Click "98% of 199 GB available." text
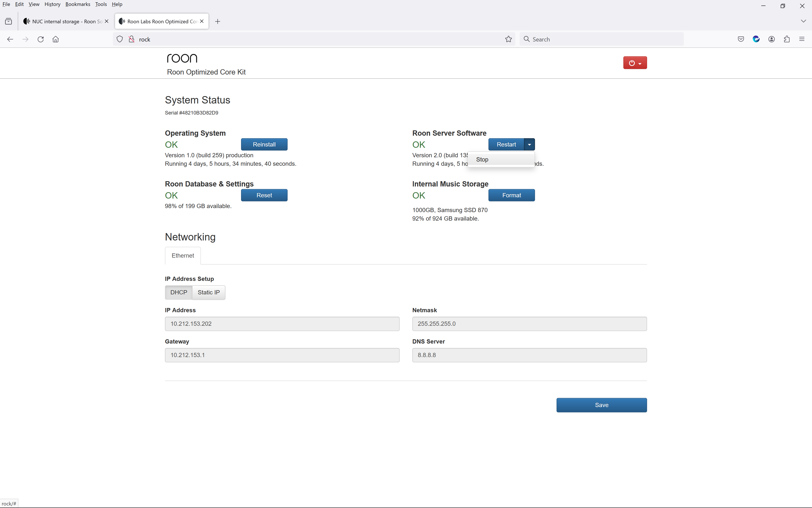812x508 pixels. [x=198, y=206]
